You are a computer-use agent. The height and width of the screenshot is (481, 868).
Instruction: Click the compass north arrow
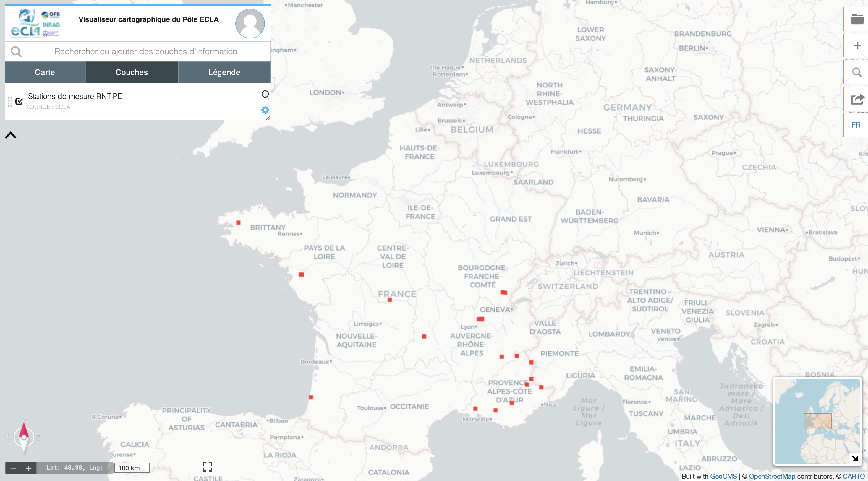coord(24,437)
